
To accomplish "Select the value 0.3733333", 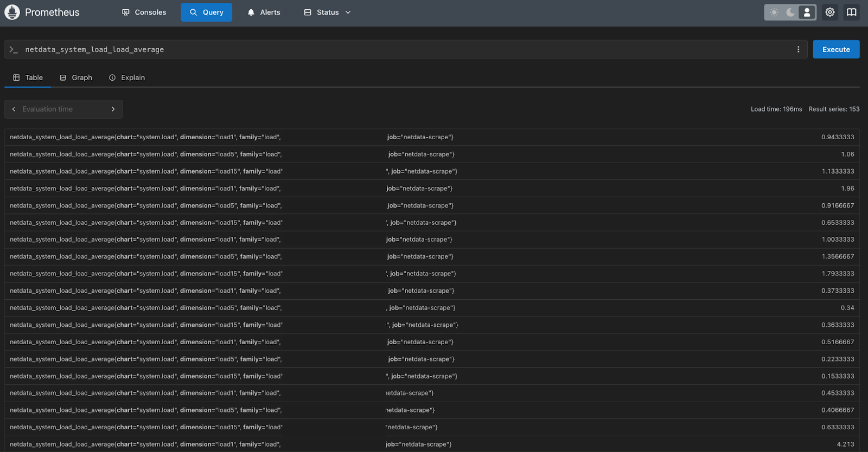I will (838, 291).
